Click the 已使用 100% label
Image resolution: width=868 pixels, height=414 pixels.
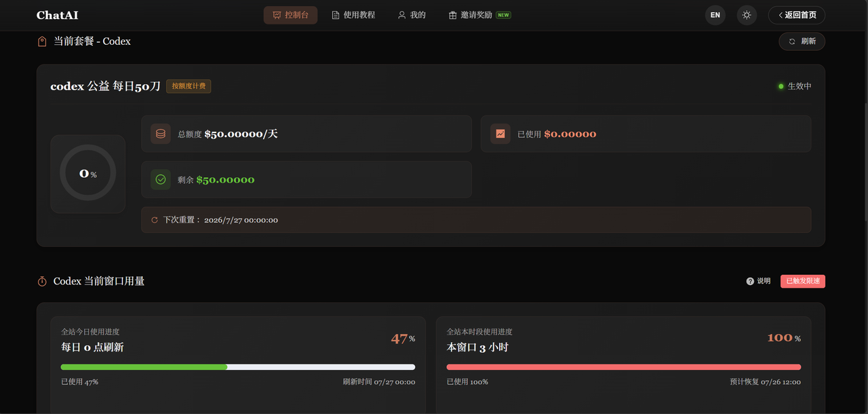(x=467, y=382)
